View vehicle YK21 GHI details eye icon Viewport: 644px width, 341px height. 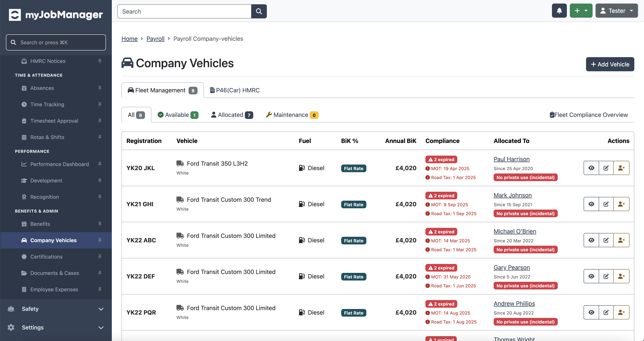coord(591,204)
